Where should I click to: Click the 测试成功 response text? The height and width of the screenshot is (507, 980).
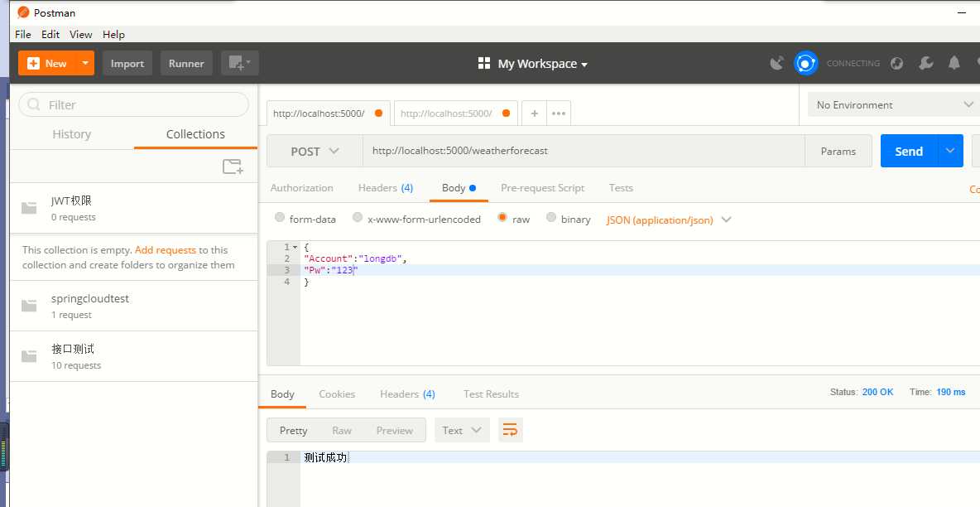[x=325, y=457]
